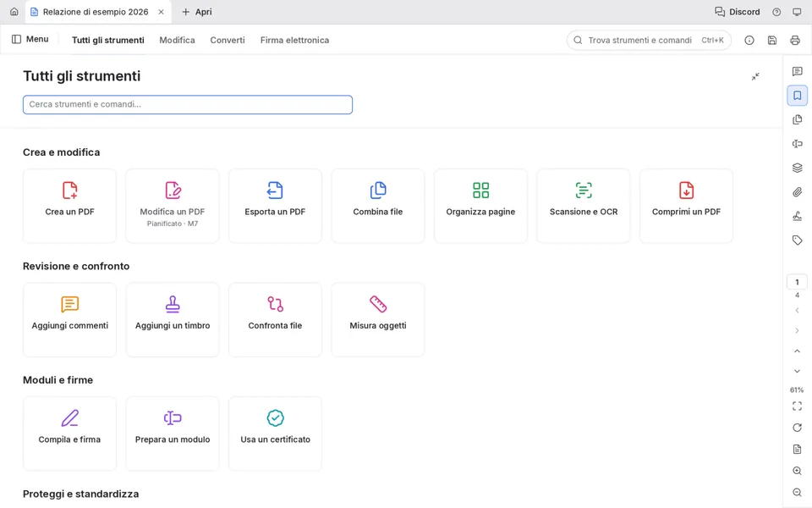
Task: Open the Combina file tool
Action: pyautogui.click(x=378, y=206)
